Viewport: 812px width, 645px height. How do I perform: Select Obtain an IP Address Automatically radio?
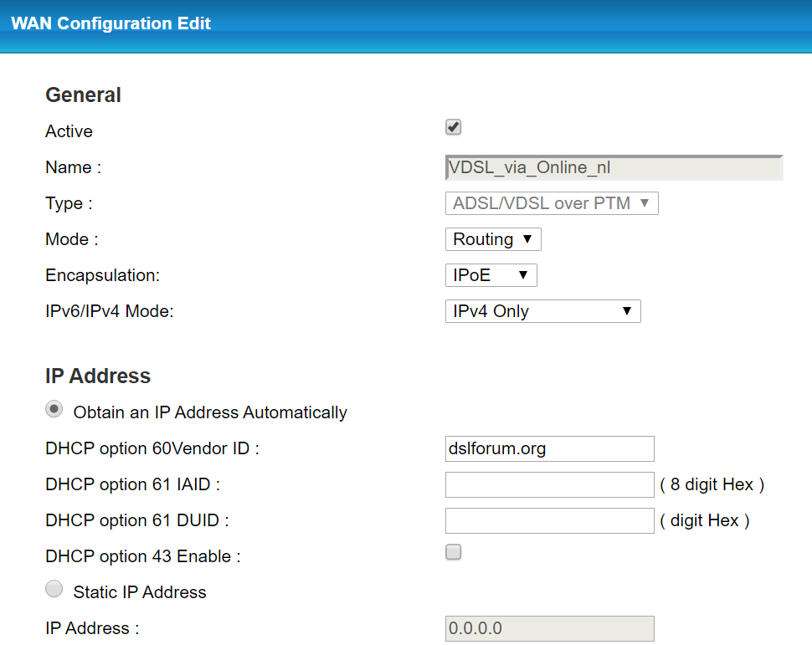[54, 410]
